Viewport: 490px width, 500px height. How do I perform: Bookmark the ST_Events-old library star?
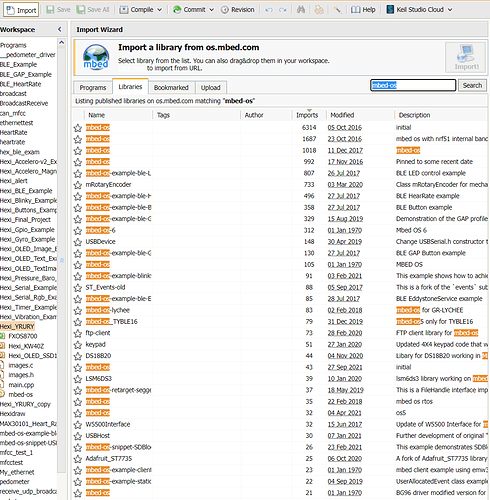(x=78, y=287)
